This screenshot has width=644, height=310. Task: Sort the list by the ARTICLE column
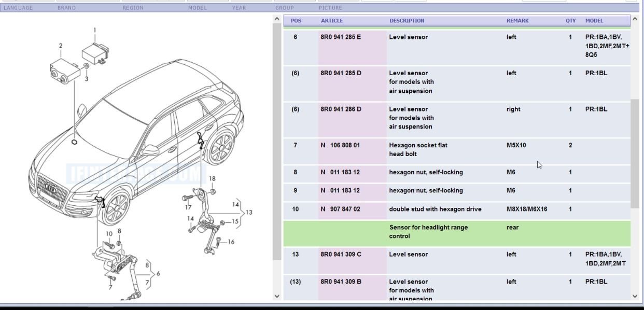pyautogui.click(x=331, y=21)
